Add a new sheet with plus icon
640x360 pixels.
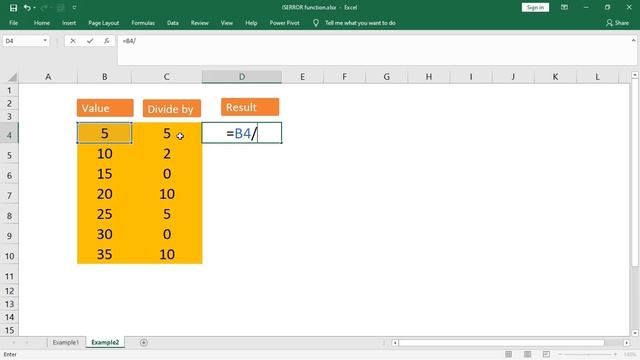[x=144, y=342]
